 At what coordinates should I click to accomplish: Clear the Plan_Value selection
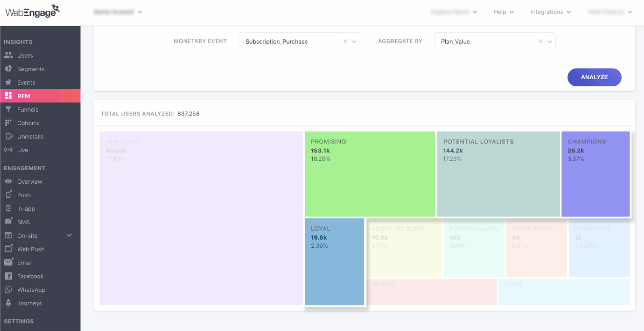coord(540,41)
